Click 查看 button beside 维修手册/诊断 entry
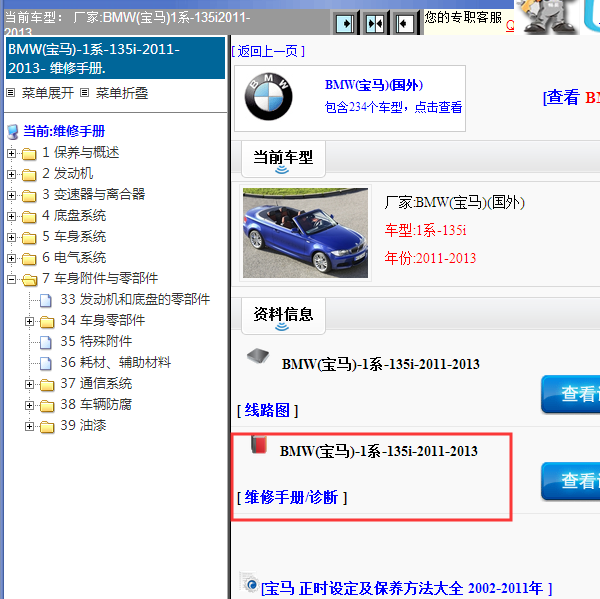Screen dimensions: 600x599 [571, 481]
